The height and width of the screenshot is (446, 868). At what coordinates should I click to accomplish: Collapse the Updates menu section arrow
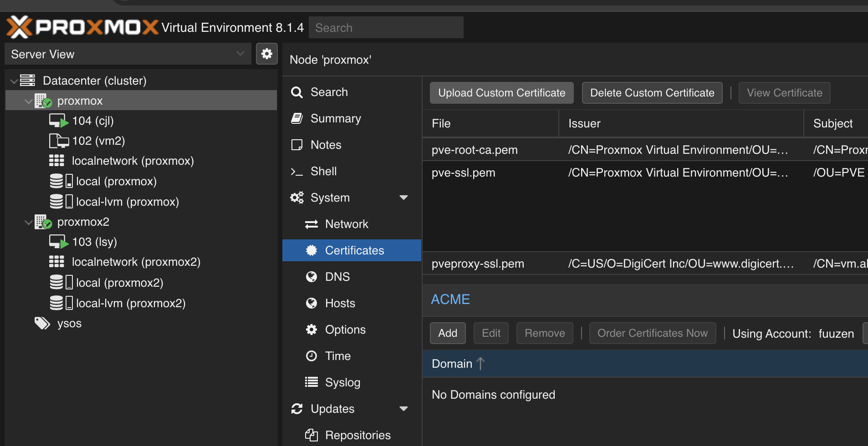pos(403,409)
